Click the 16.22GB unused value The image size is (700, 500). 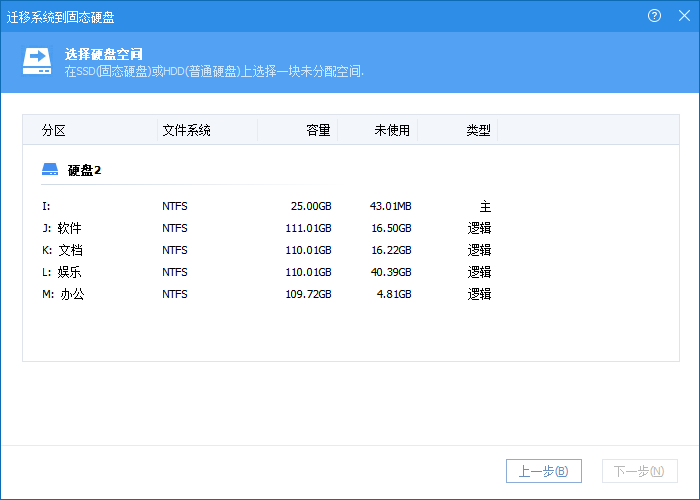click(392, 250)
